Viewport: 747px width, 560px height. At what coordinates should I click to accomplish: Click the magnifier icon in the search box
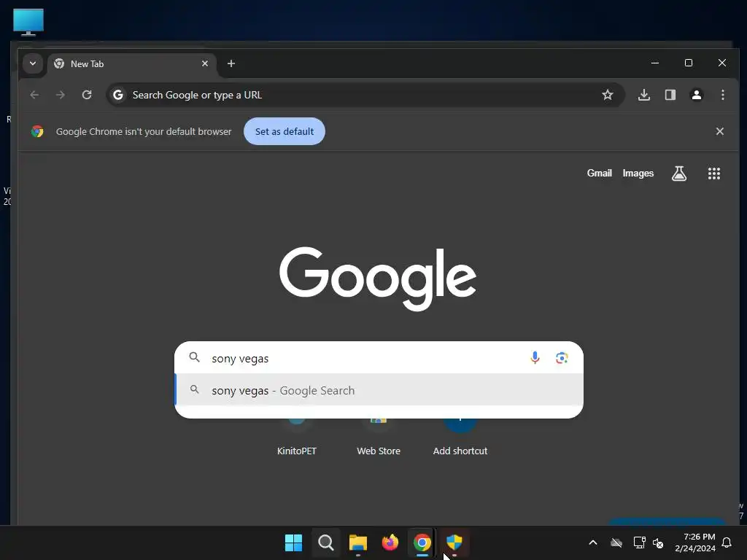point(194,357)
